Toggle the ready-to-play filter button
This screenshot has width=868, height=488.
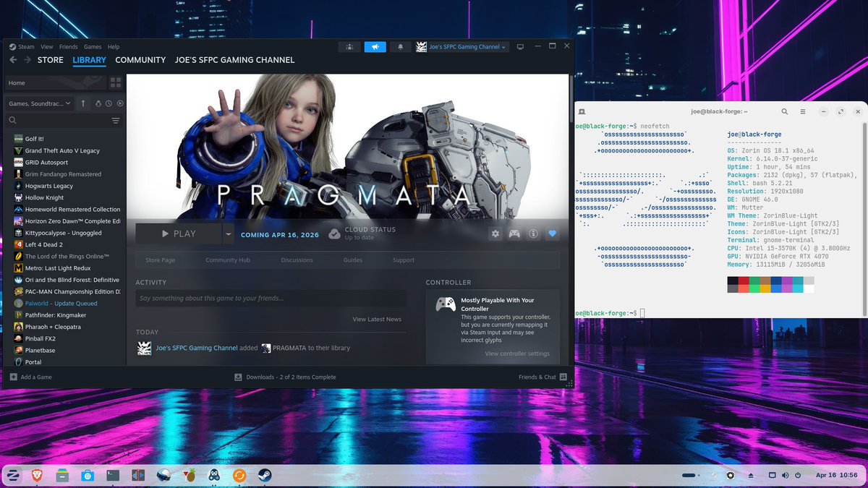(120, 103)
